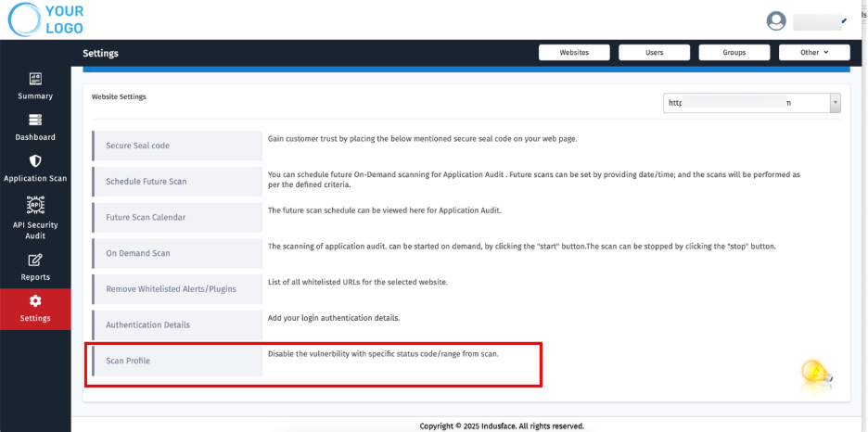Expand the Other dropdown button
The height and width of the screenshot is (432, 868).
pos(814,53)
